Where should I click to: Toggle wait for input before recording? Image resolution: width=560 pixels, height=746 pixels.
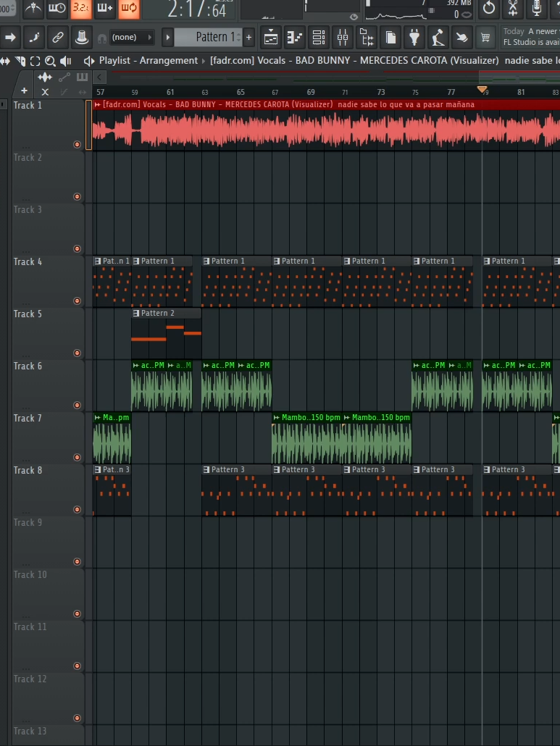[x=57, y=8]
